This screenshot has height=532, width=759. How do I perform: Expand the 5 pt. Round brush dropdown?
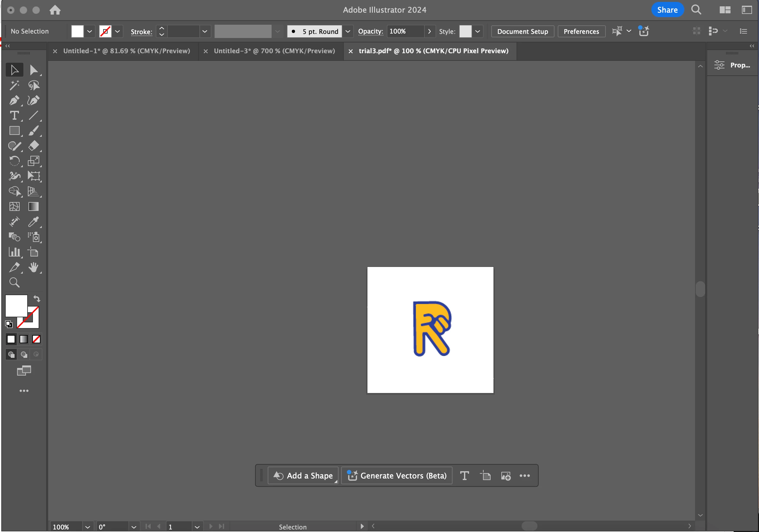(x=348, y=31)
